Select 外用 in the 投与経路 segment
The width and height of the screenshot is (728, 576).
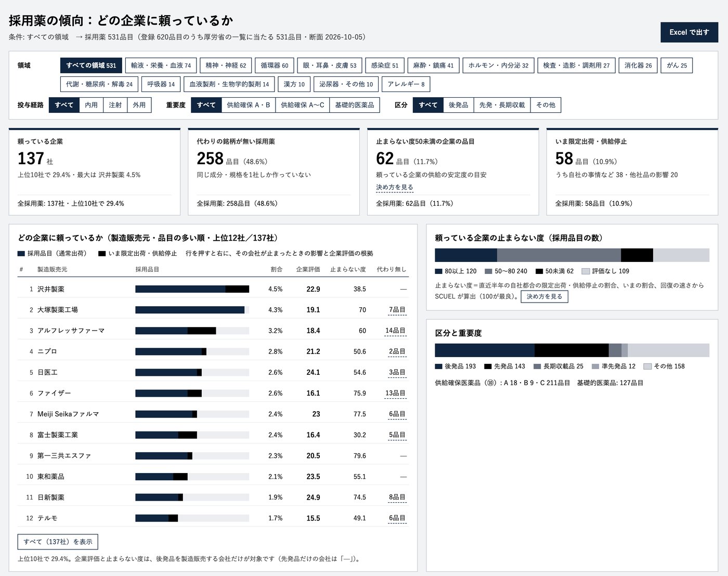(139, 105)
